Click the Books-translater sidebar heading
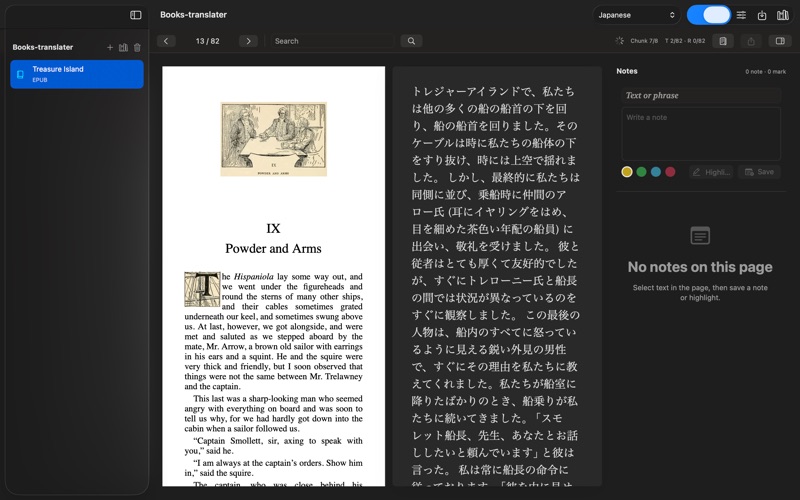800x500 pixels. pos(43,47)
